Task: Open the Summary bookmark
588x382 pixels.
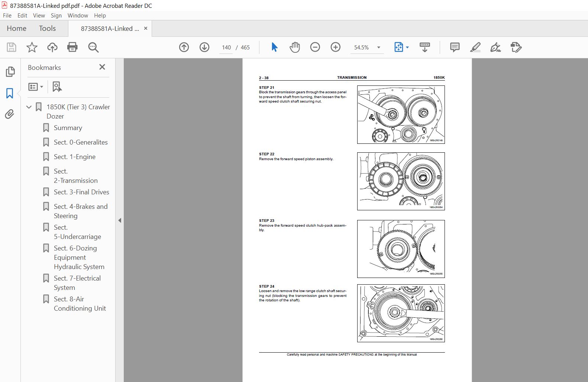Action: (x=68, y=128)
